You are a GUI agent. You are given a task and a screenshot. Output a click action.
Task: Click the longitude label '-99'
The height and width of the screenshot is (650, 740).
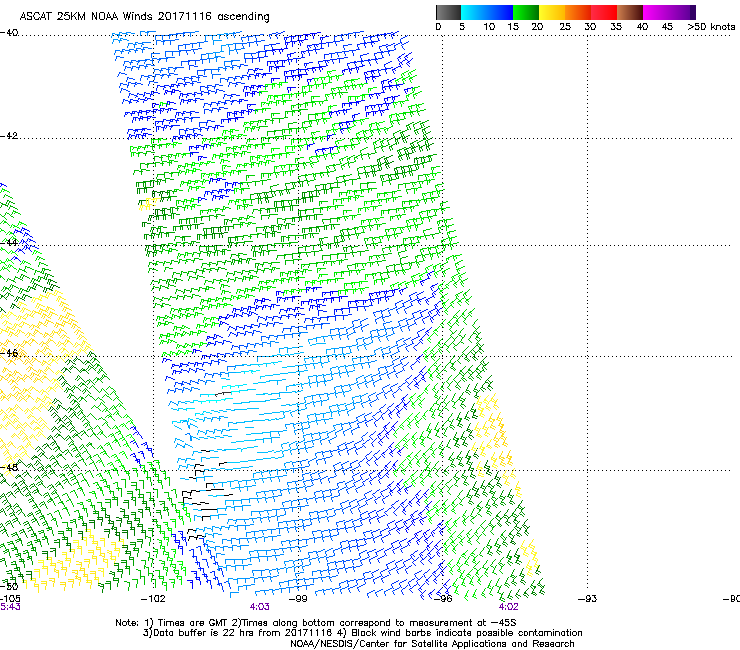pos(298,599)
